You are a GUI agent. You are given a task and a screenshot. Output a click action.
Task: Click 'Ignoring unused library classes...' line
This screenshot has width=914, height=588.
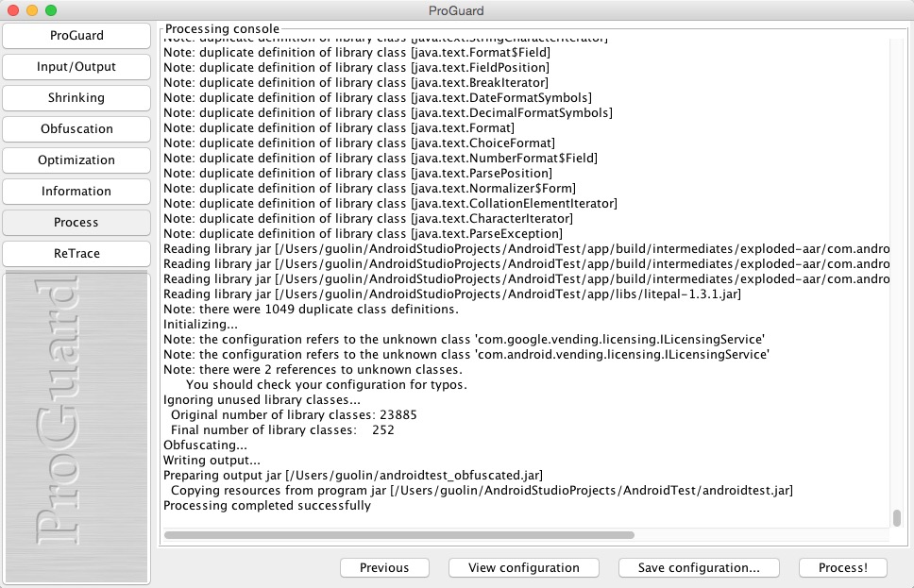[262, 400]
